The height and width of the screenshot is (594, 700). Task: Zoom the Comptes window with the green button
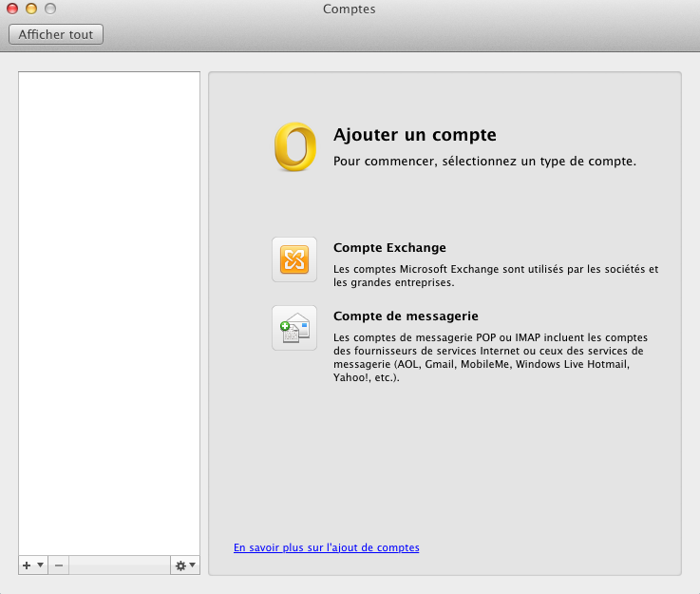pyautogui.click(x=50, y=9)
